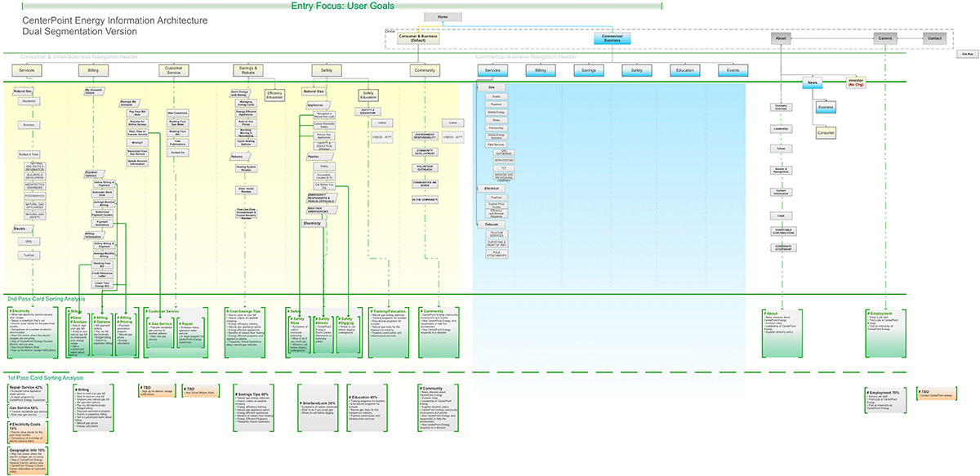Click the commercial Events navigation node
The height and width of the screenshot is (476, 980).
click(733, 71)
